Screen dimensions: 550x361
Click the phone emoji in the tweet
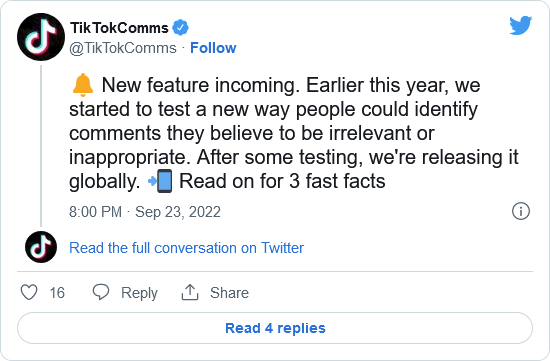[x=161, y=181]
